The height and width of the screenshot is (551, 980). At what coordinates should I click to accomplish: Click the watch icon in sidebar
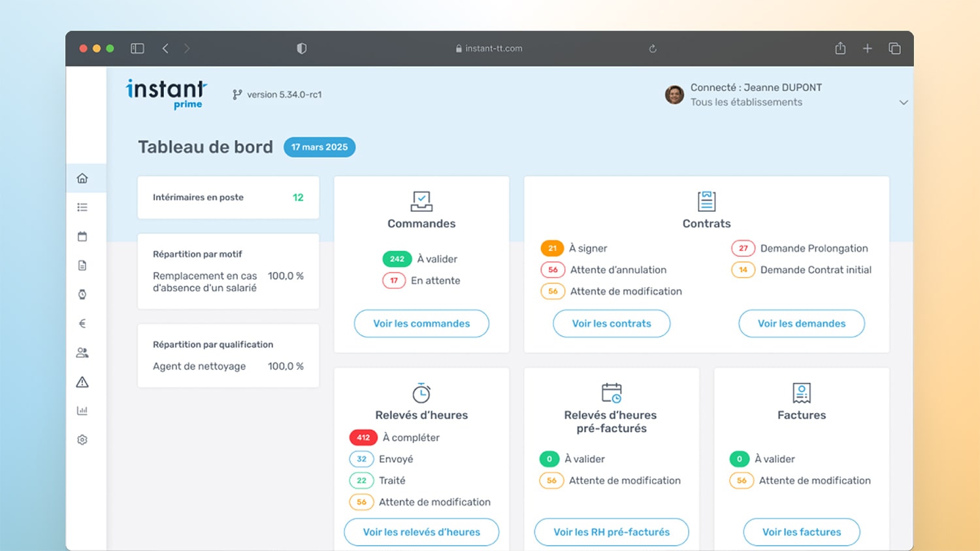pos(82,295)
